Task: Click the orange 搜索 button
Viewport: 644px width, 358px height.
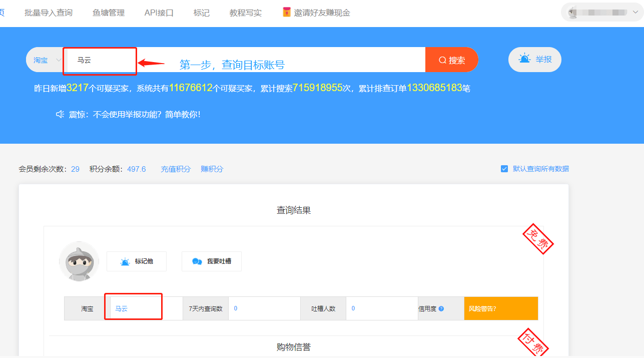Action: point(452,60)
